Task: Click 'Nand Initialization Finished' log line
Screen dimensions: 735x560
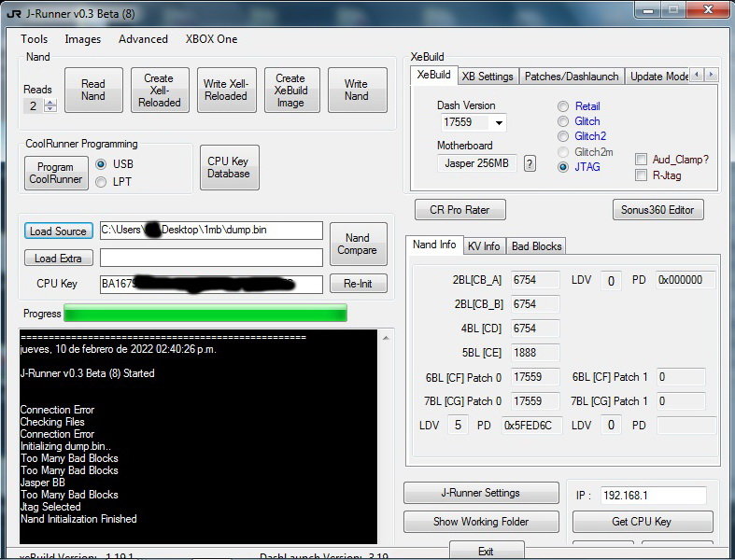Action: pyautogui.click(x=78, y=519)
